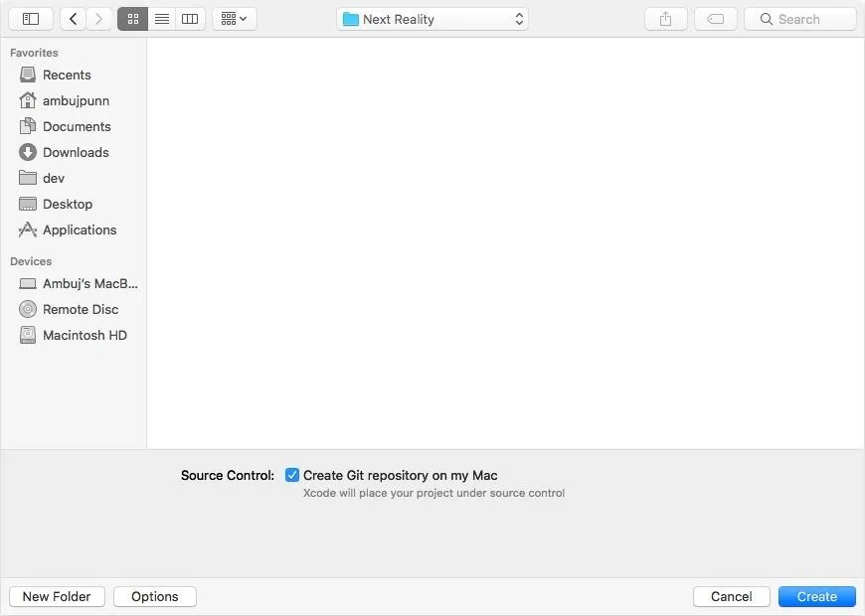The image size is (865, 616).
Task: Toggle the sidebar visibility button
Action: (31, 19)
